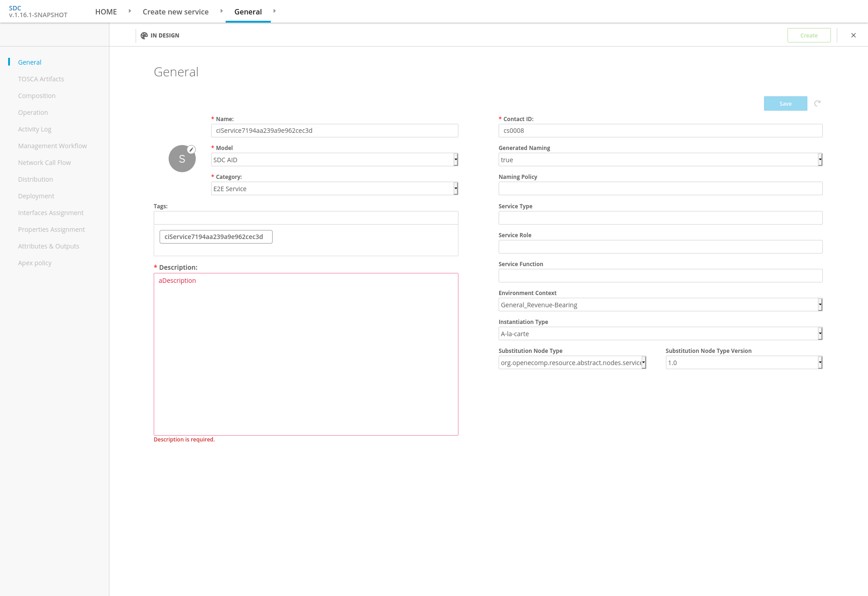Expand the Generated Naming dropdown
868x596 pixels.
[660, 160]
